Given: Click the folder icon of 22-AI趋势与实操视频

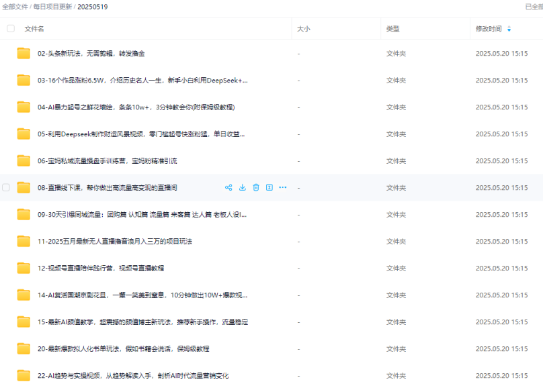Looking at the screenshot, I should point(24,375).
